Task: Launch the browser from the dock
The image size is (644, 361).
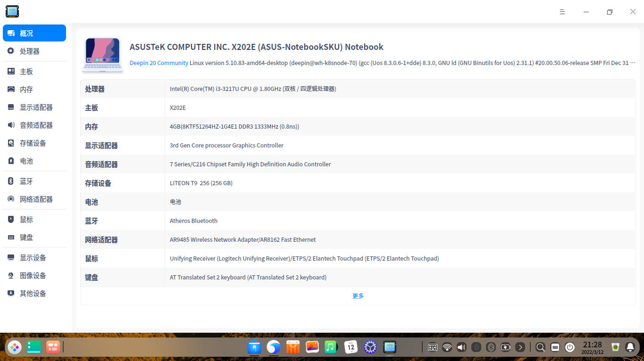Action: coord(274,347)
